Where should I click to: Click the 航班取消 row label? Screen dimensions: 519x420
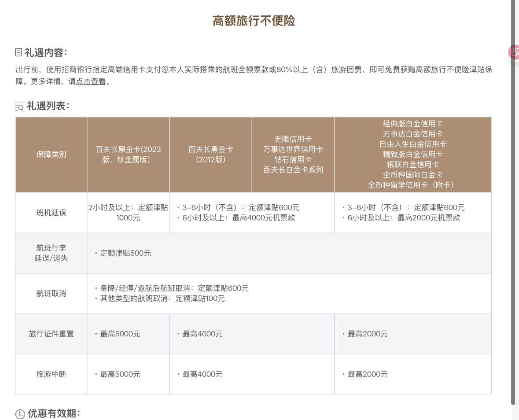click(52, 293)
